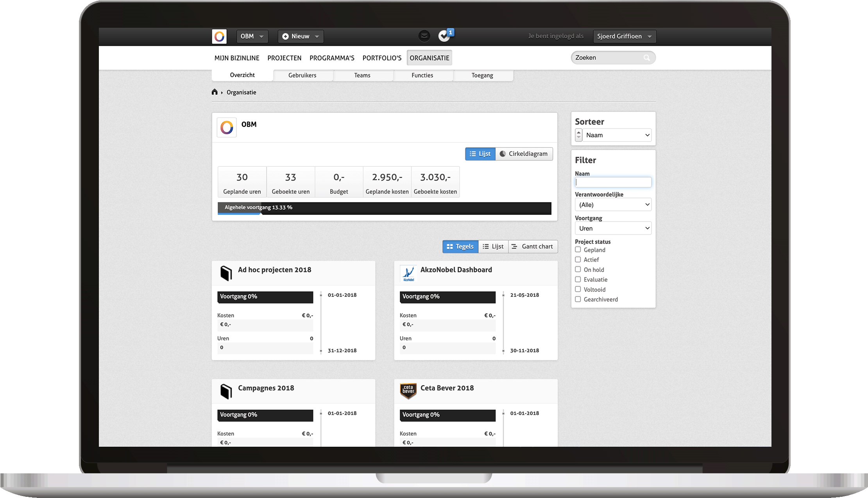Click AkzoNobel start date 21-05-2018
The image size is (868, 498).
point(524,295)
